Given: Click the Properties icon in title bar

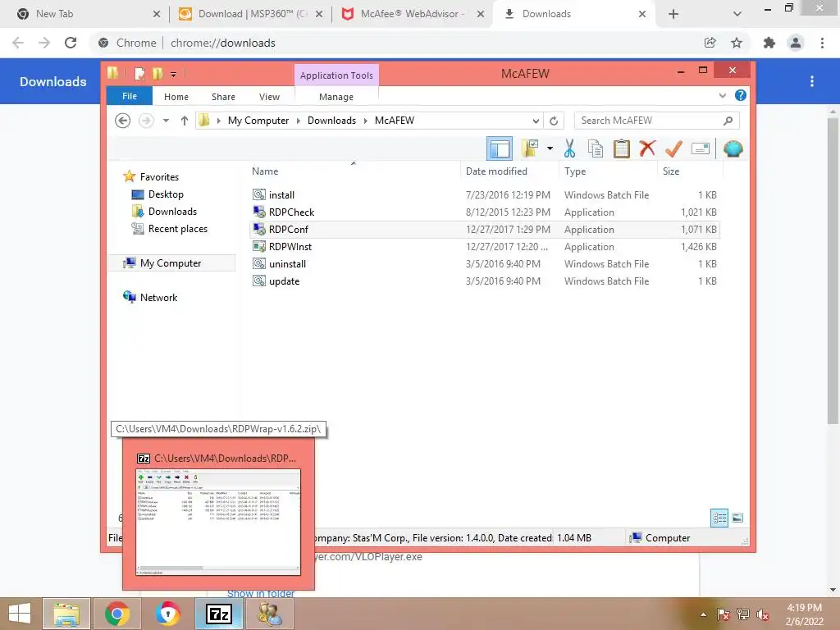Looking at the screenshot, I should click(139, 73).
